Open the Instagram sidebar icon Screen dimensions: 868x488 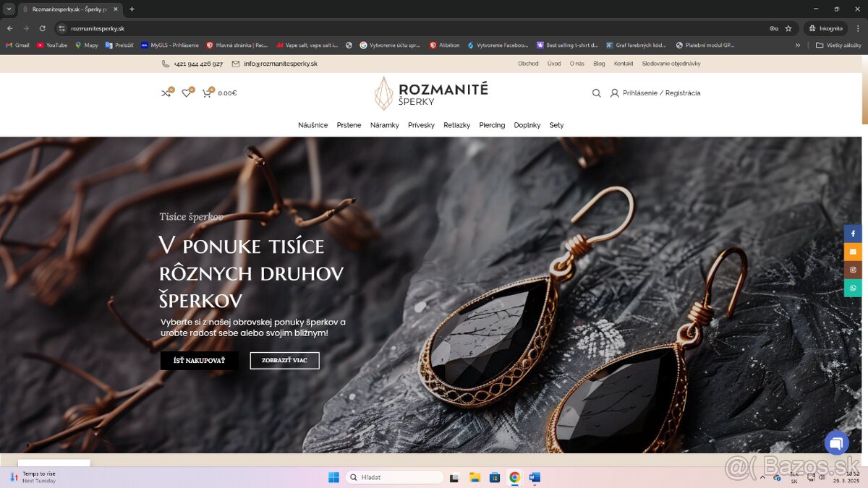[x=853, y=270]
